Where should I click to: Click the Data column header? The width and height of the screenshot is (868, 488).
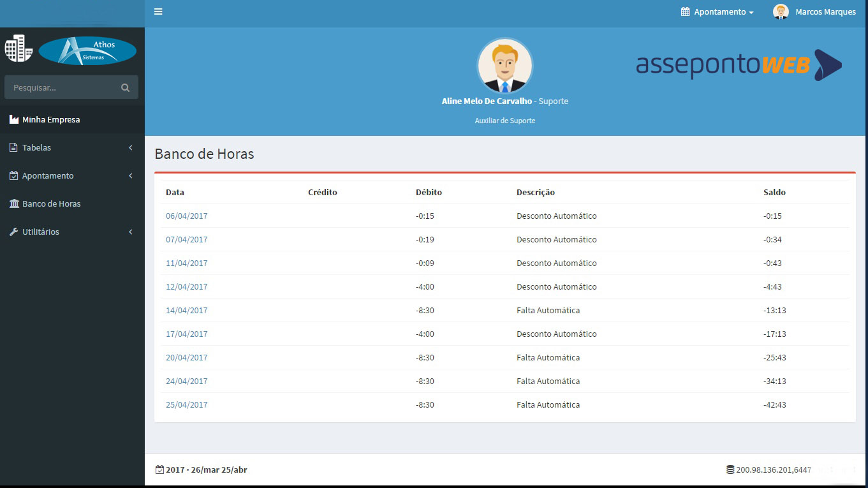175,192
